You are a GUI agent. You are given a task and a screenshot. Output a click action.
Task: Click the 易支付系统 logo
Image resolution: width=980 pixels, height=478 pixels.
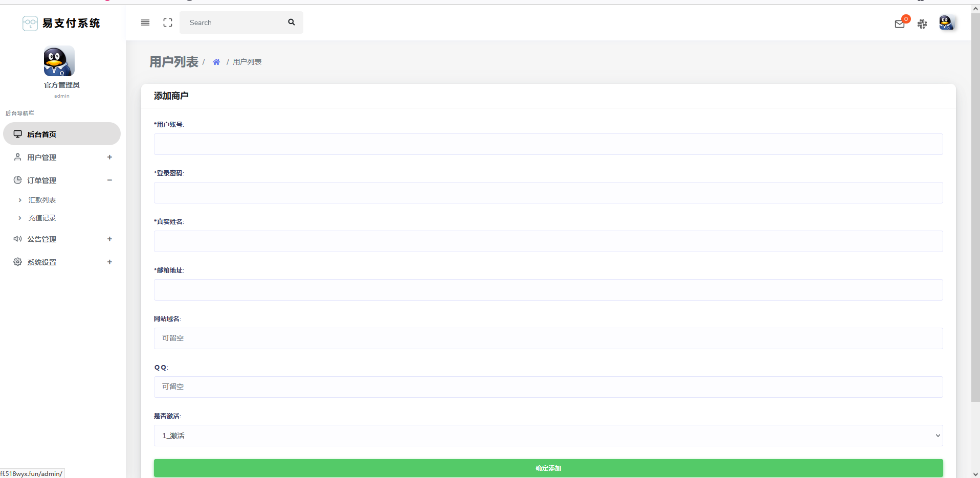pos(61,23)
